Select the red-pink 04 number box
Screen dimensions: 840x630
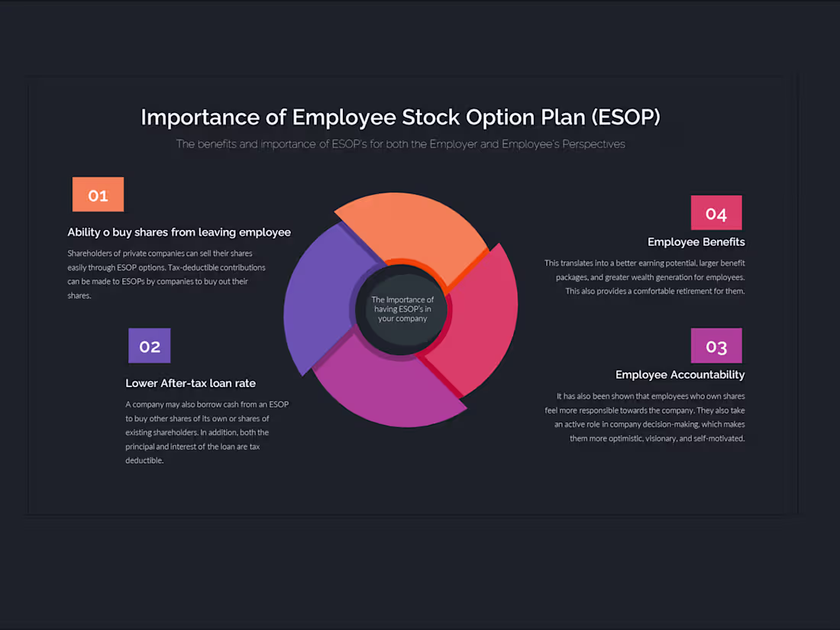click(x=716, y=213)
